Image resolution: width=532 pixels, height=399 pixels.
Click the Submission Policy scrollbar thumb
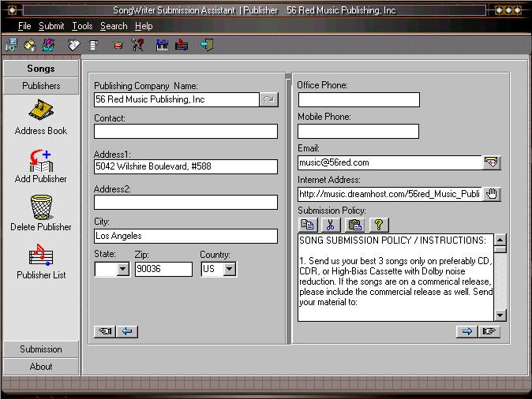tap(500, 250)
